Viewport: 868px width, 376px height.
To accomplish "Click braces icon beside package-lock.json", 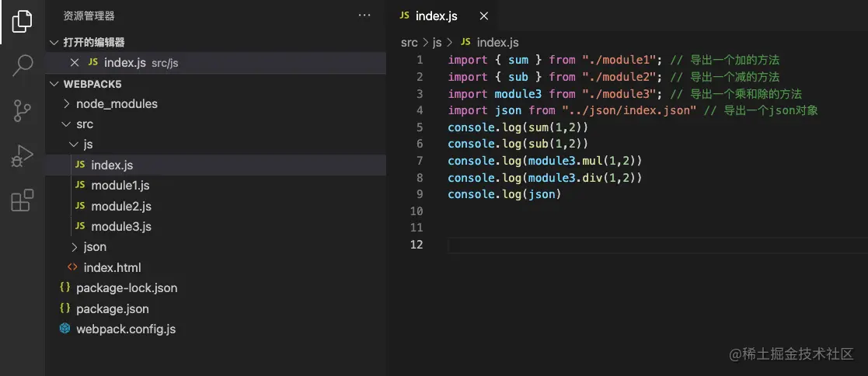I will click(64, 288).
